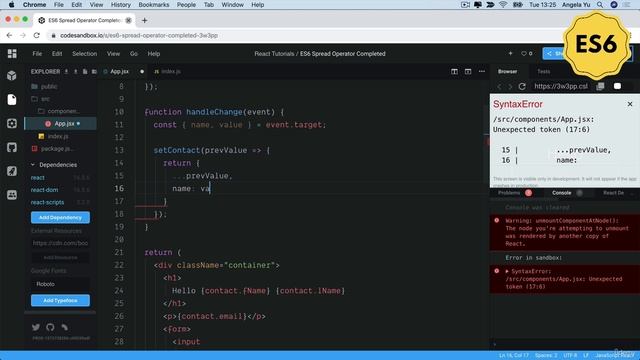The width and height of the screenshot is (640, 360).
Task: Refresh the sandbox browser preview
Action: pos(522,87)
